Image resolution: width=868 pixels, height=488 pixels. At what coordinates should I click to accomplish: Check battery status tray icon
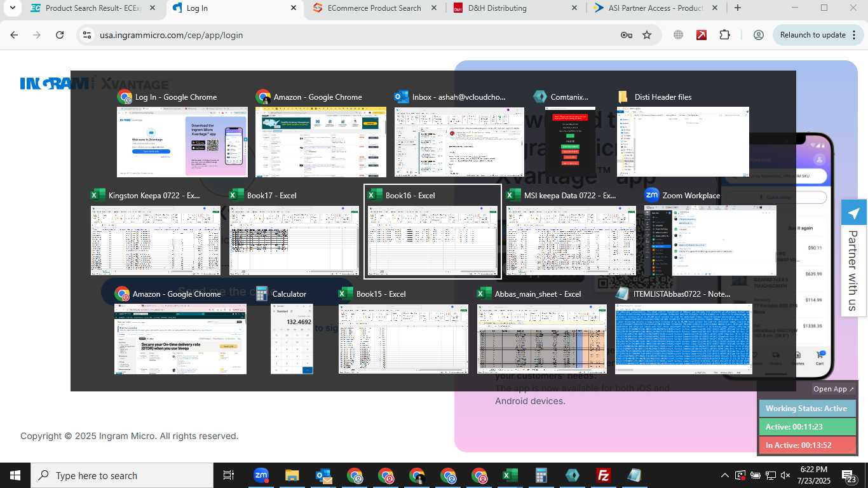(756, 475)
